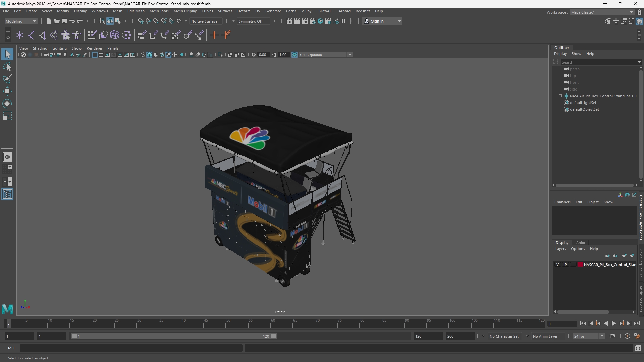Save the current scene
This screenshot has width=644, height=362.
click(x=64, y=21)
